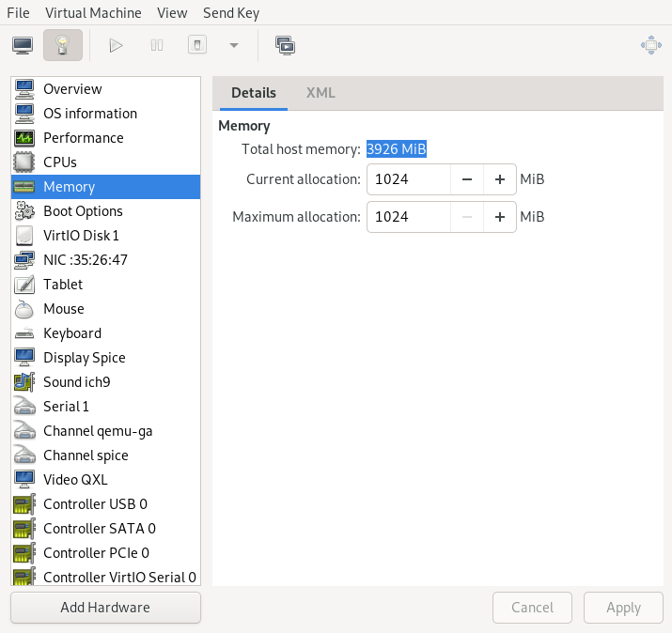Increase maximum allocation with plus button
The width and height of the screenshot is (672, 633).
tap(500, 217)
